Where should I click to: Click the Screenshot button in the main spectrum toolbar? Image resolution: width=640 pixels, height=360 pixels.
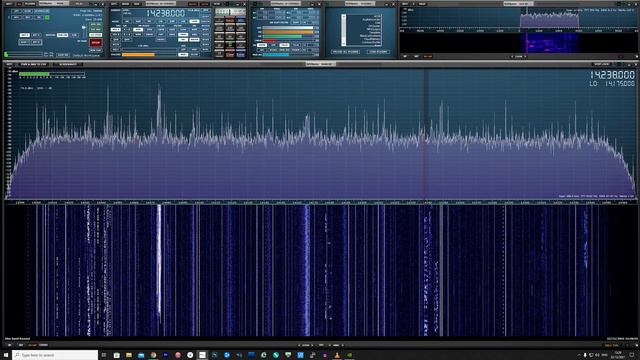[x=68, y=64]
